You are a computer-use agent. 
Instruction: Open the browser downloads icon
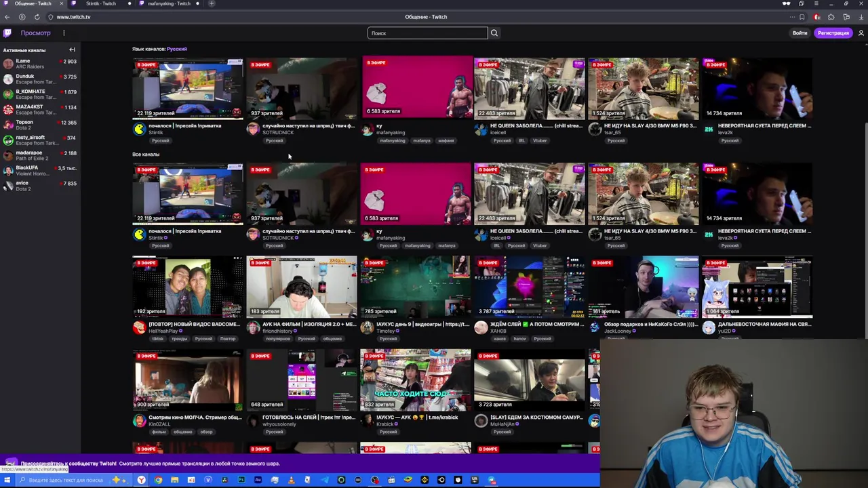pyautogui.click(x=861, y=17)
